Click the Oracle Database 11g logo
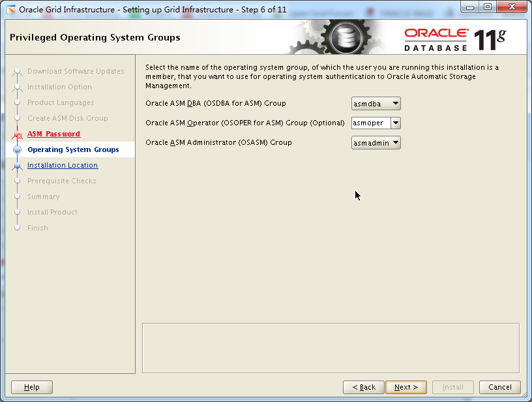 pos(455,40)
